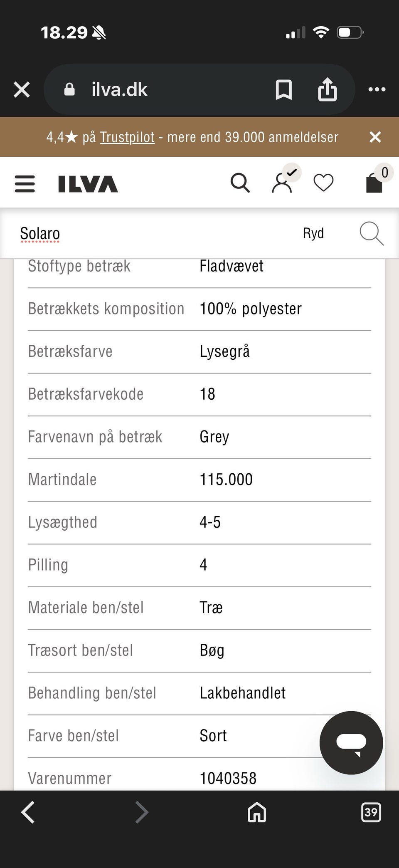Go back to the previous page
The height and width of the screenshot is (868, 399).
[x=28, y=812]
